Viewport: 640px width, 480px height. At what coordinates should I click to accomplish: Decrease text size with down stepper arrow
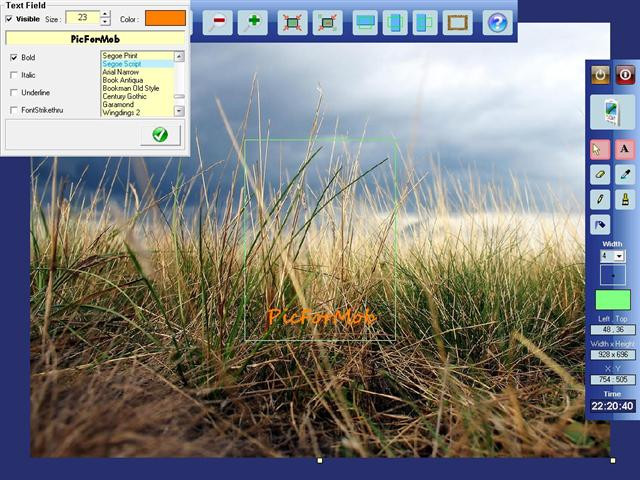pos(105,22)
